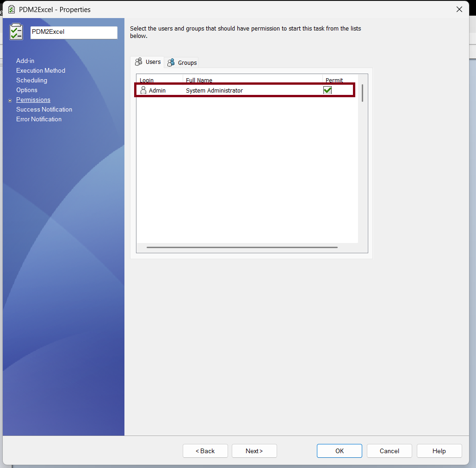This screenshot has height=468, width=476.
Task: Click the horizontal scrollbar under the user list
Action: click(241, 247)
